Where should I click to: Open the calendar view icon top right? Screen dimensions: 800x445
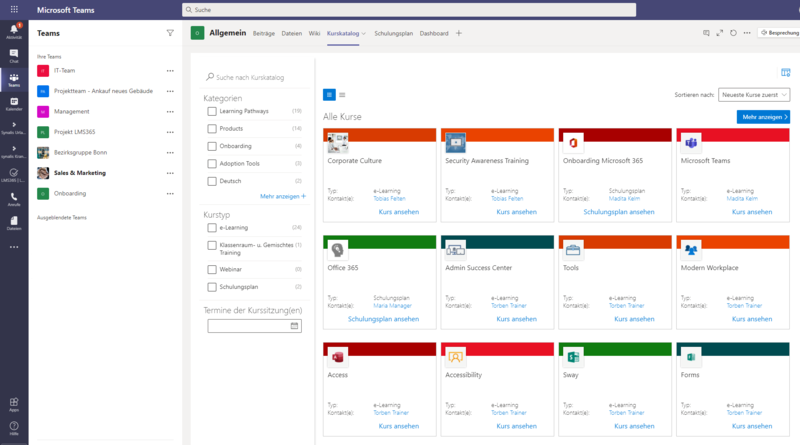click(x=785, y=72)
